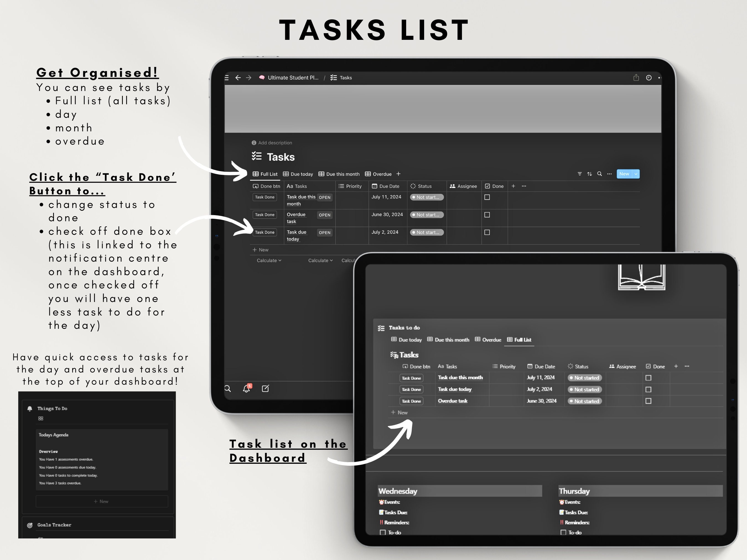Viewport: 747px width, 560px height.
Task: Dashboard: check Done for Task due this month
Action: (x=649, y=378)
